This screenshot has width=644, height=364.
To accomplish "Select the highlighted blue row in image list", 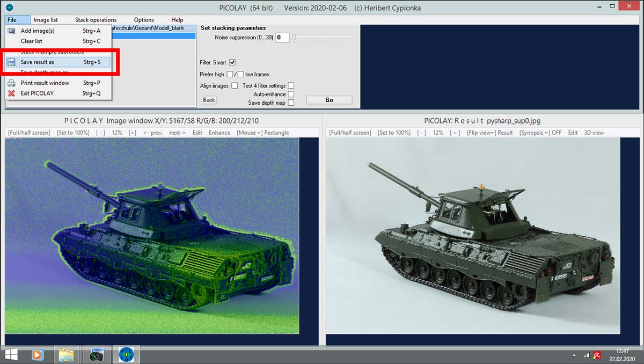I will coord(153,36).
